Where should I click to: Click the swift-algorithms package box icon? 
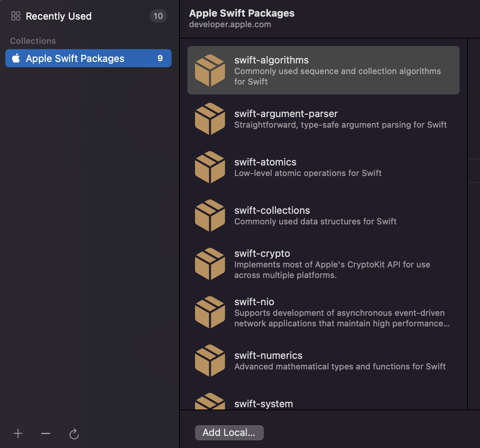tap(210, 70)
